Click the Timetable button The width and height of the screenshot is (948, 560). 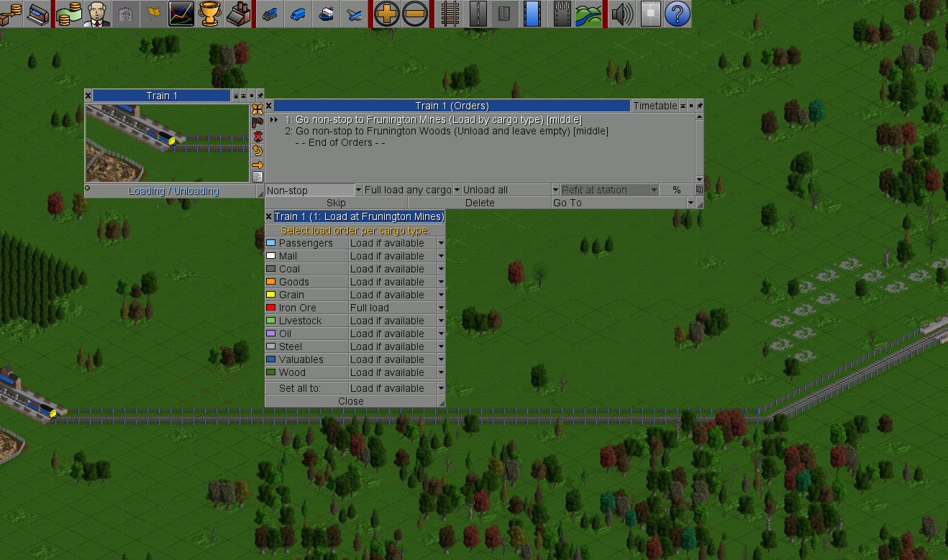click(x=655, y=106)
